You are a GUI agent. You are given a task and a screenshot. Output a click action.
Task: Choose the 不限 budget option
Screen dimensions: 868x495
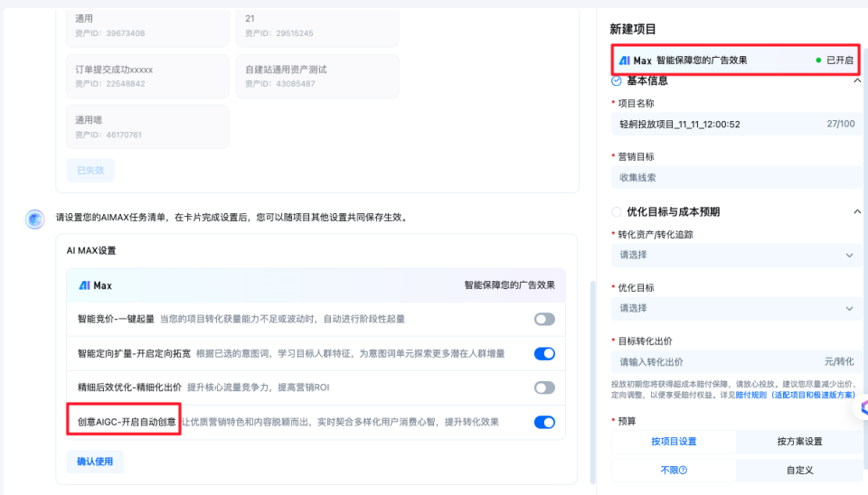tap(674, 470)
